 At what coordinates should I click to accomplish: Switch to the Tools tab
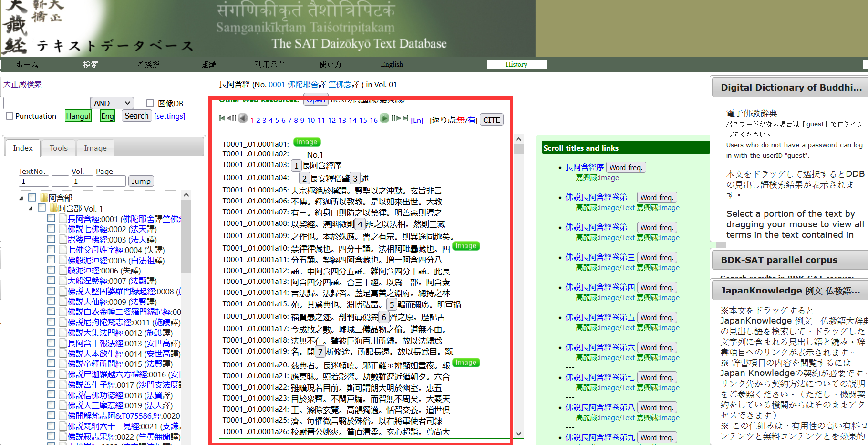(x=59, y=148)
